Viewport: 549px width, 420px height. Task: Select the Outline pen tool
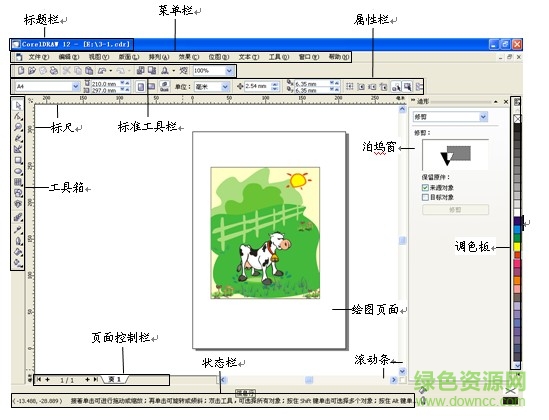coord(18,241)
